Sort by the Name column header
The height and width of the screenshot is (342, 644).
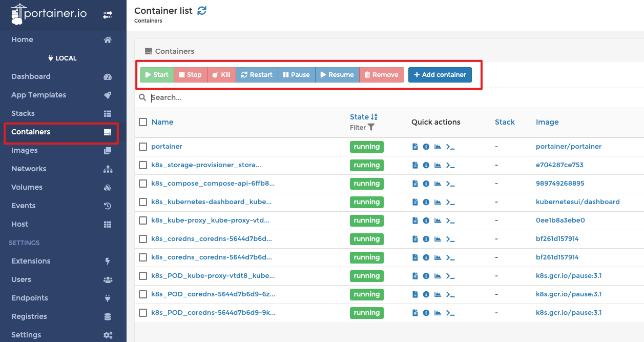162,122
